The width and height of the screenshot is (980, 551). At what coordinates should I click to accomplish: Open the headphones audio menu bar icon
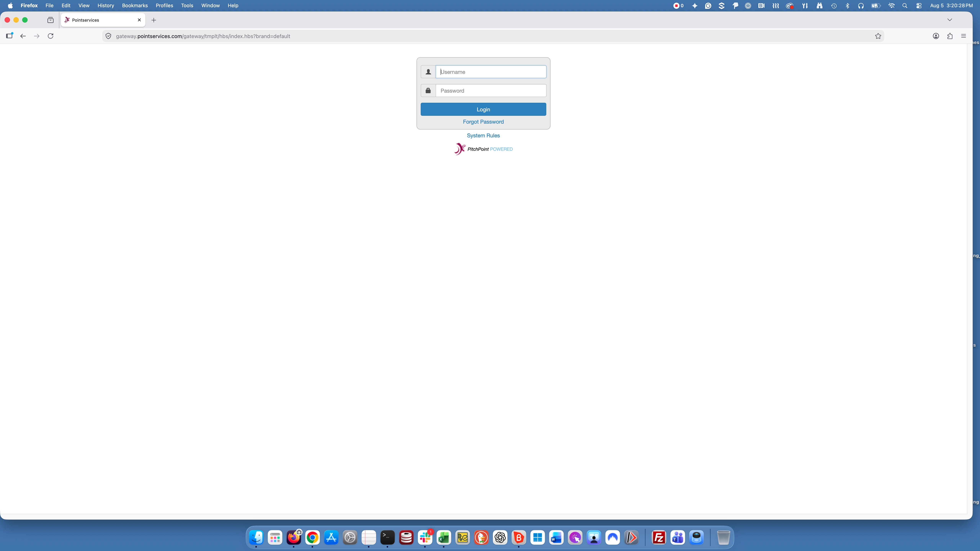click(x=861, y=6)
